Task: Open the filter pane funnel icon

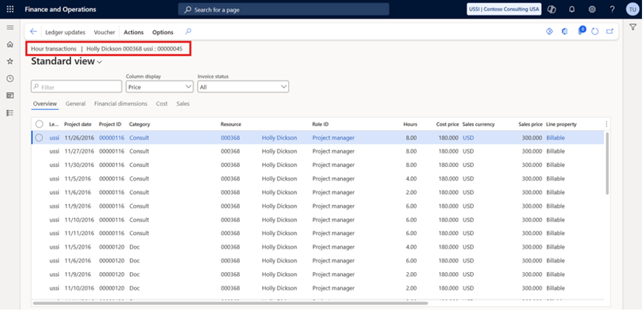Action: click(632, 27)
